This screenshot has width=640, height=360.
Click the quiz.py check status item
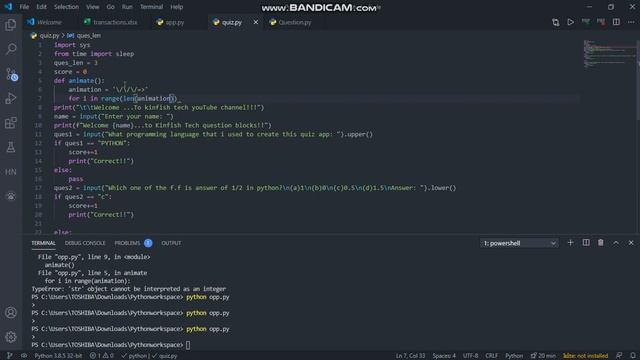[x=165, y=356]
